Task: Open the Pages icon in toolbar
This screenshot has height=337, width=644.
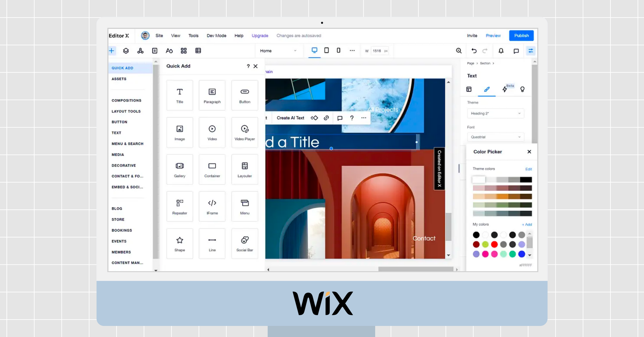Action: click(155, 51)
